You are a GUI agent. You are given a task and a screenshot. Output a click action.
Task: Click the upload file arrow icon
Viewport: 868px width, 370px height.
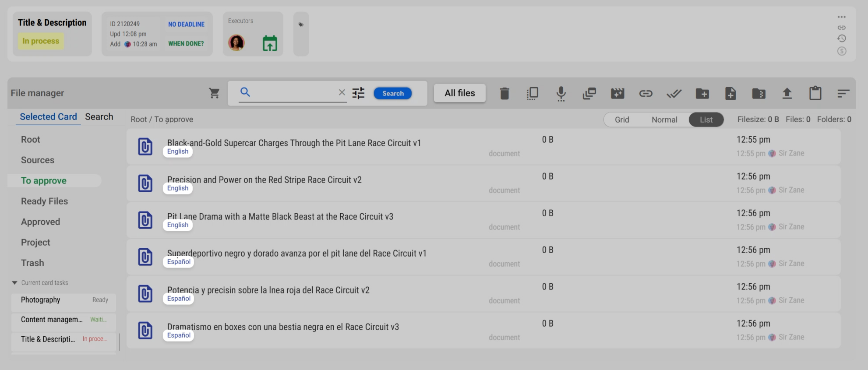pos(787,93)
